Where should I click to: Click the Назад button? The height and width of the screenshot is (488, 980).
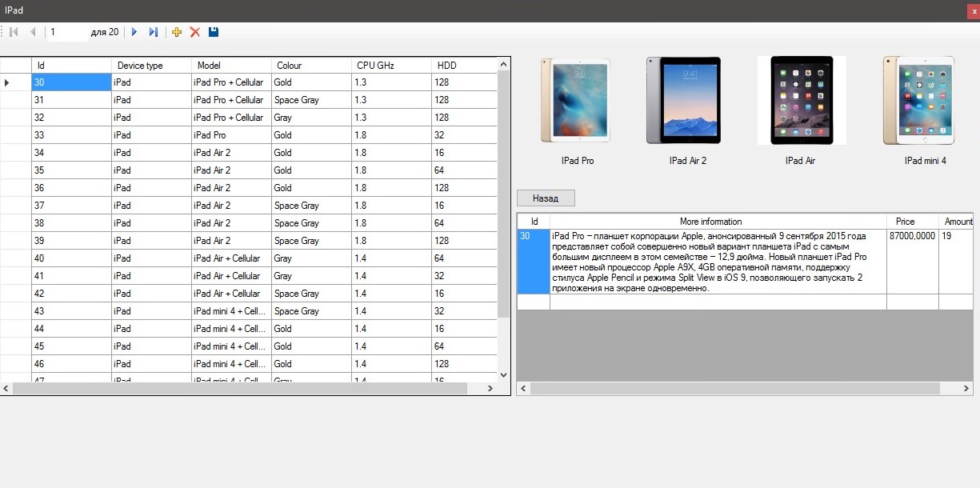546,198
